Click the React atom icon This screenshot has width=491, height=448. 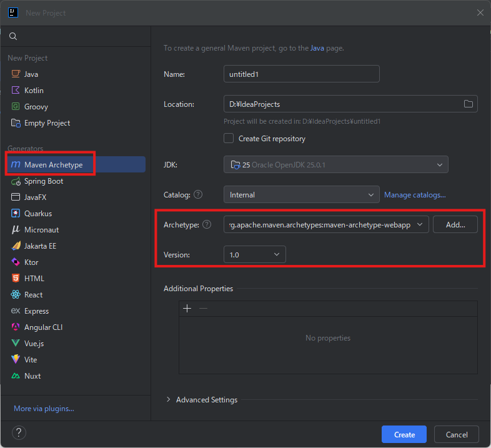pos(16,294)
